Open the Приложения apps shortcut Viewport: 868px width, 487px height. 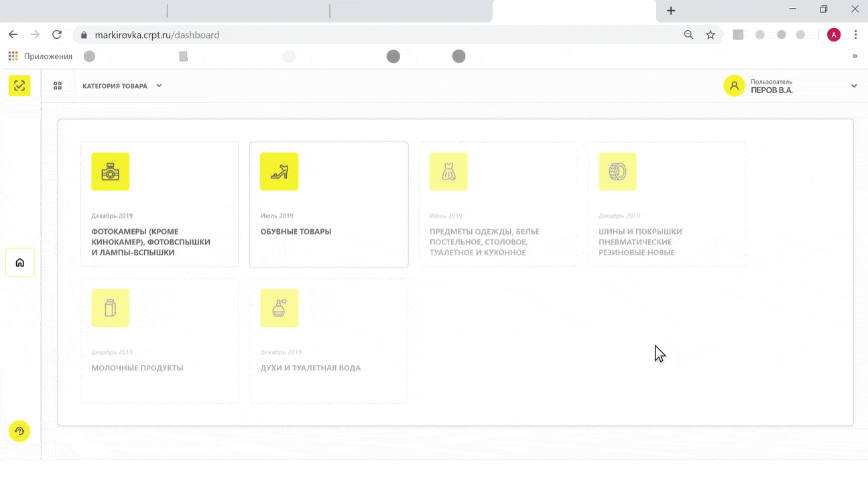[40, 56]
